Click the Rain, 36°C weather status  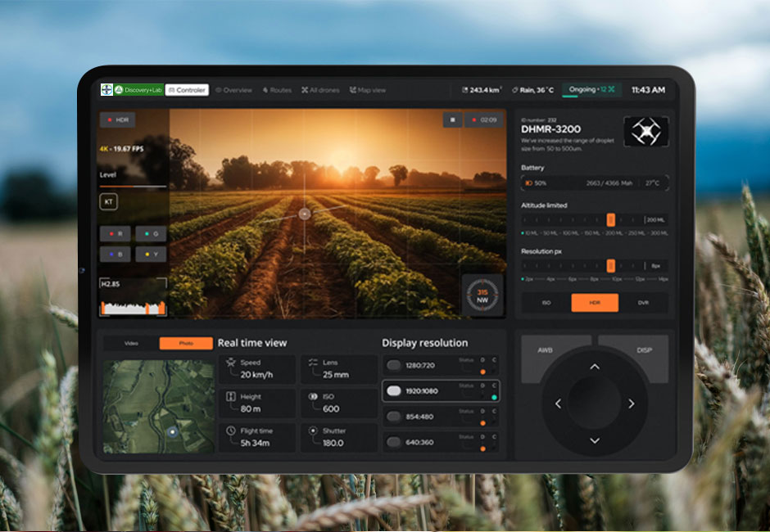pyautogui.click(x=532, y=90)
